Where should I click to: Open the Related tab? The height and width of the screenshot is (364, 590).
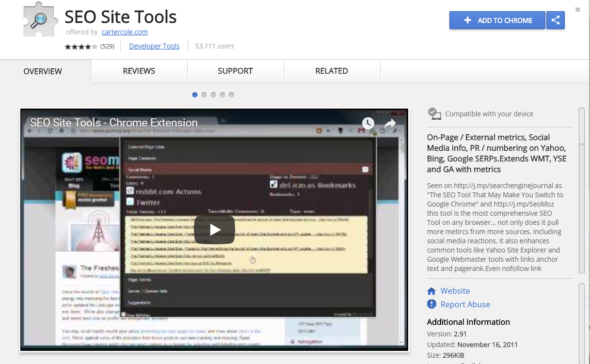(332, 71)
